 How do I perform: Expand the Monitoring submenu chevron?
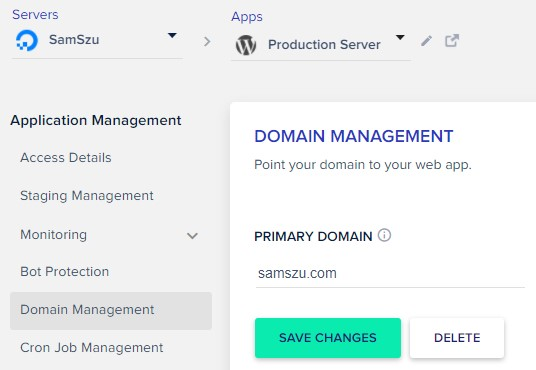coord(192,236)
